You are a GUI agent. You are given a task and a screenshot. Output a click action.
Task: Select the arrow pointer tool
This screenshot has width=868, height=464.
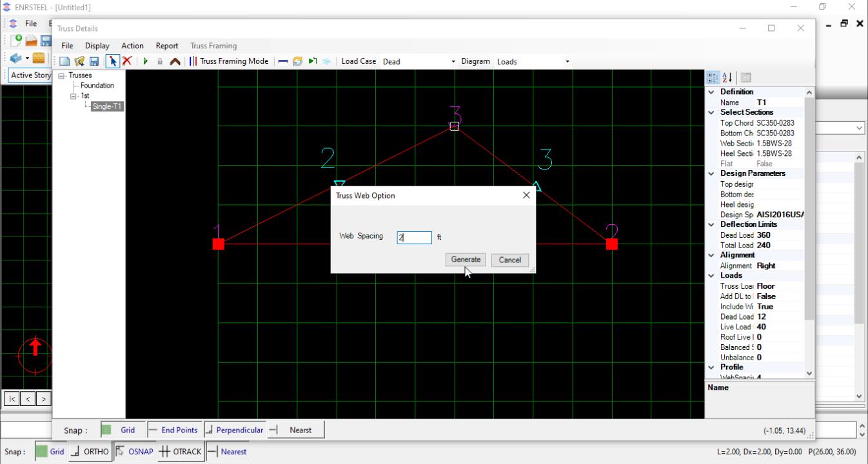(x=112, y=61)
